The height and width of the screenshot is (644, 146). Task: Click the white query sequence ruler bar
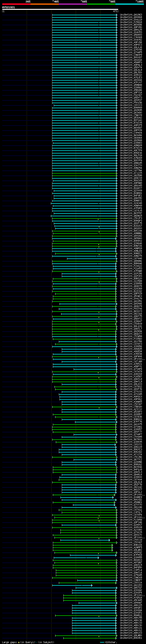coord(60,10)
